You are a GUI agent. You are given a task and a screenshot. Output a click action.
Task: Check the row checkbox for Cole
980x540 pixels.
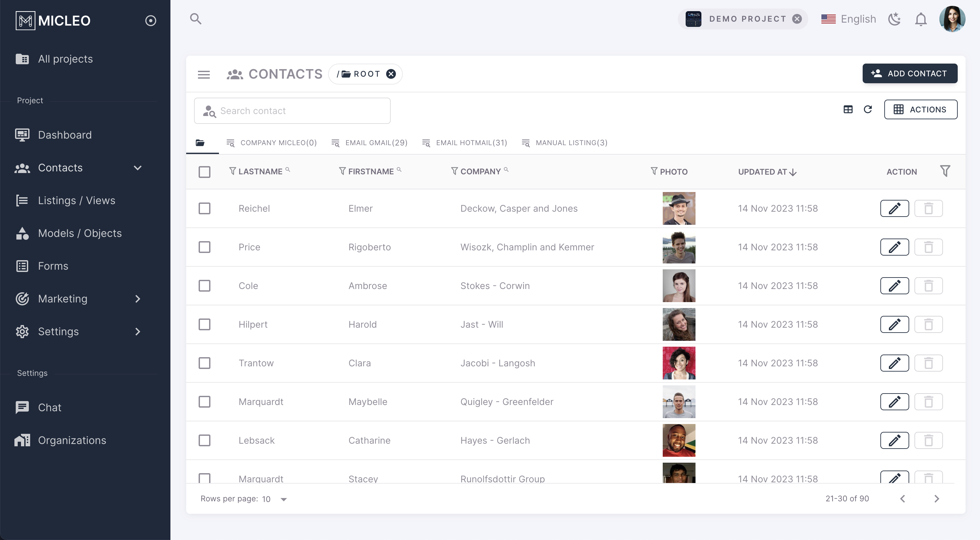tap(204, 286)
